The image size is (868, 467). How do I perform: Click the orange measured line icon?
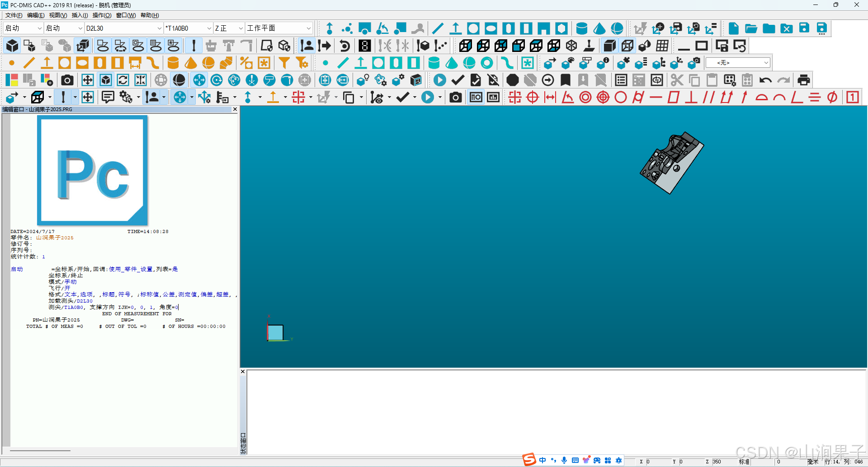coord(29,63)
